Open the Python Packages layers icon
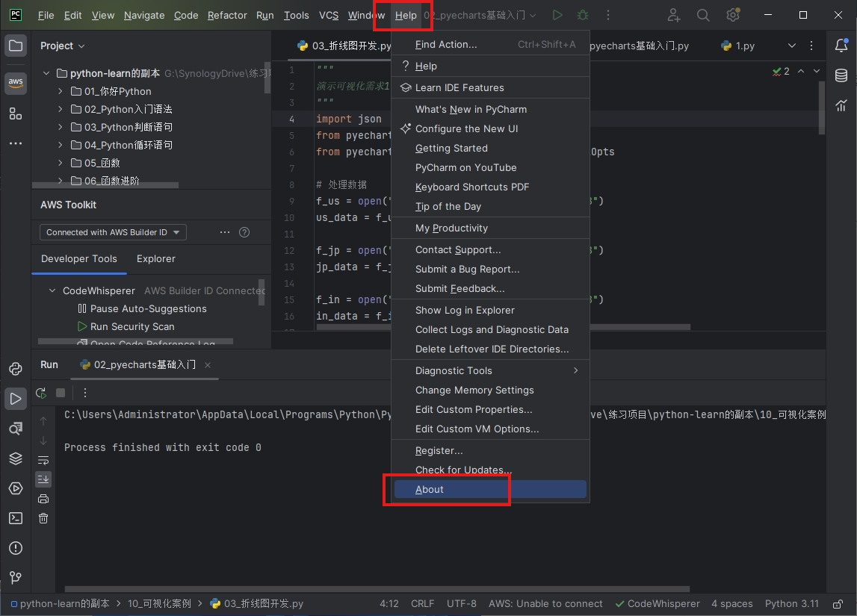The image size is (857, 616). [16, 458]
